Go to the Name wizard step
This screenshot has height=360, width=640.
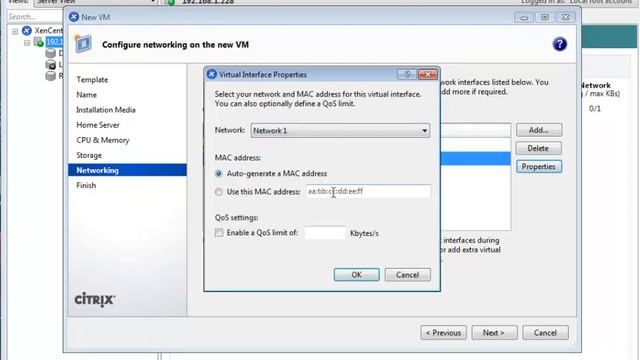(87, 95)
